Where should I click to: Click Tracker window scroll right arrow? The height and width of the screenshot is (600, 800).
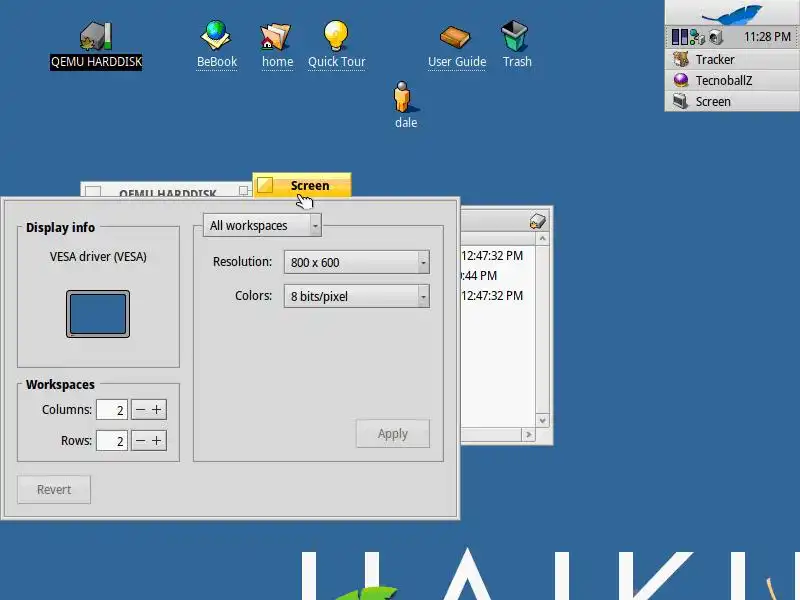coord(529,435)
